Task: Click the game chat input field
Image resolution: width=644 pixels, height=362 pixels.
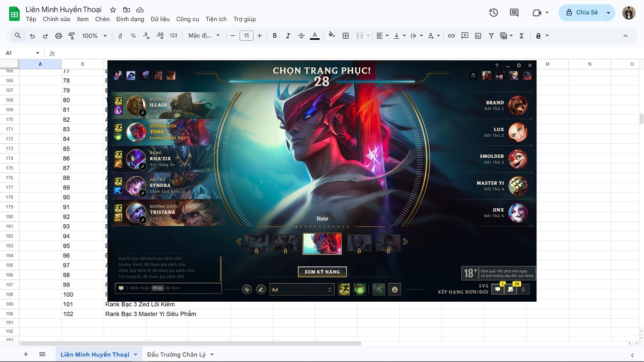Action: [x=168, y=288]
